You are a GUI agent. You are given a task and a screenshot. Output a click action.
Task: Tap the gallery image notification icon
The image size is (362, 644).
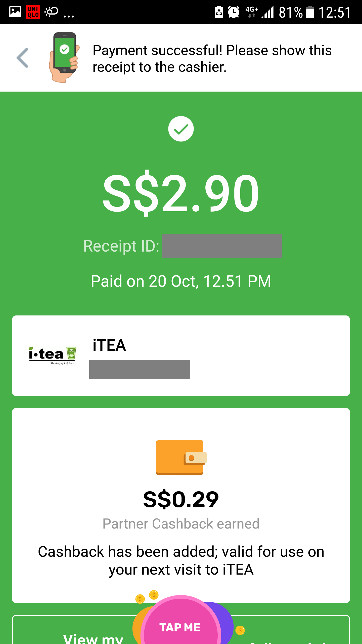tap(15, 12)
